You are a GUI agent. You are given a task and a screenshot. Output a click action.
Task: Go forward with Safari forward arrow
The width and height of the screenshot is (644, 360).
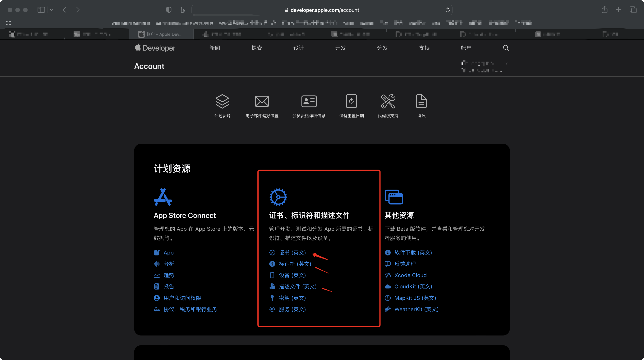pos(78,10)
